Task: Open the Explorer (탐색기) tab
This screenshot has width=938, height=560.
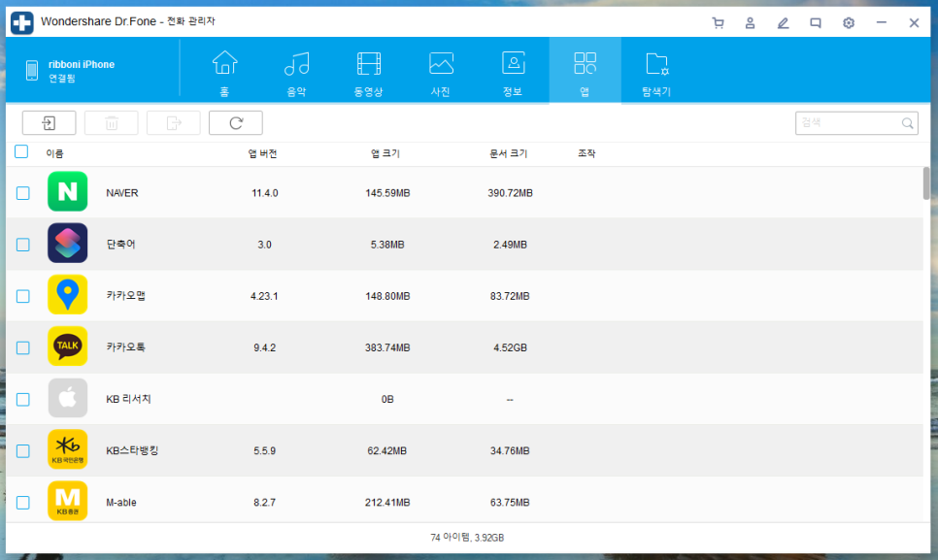Action: pos(656,73)
